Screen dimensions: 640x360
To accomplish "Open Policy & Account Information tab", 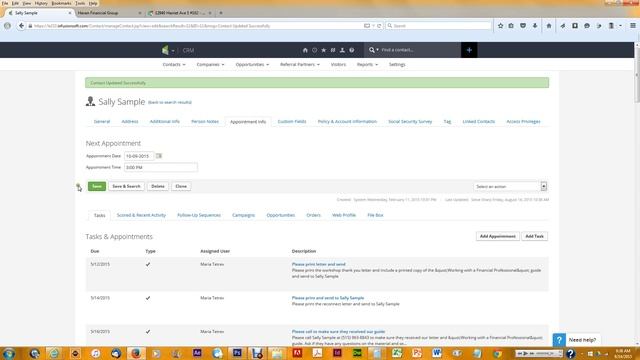I will [x=347, y=122].
